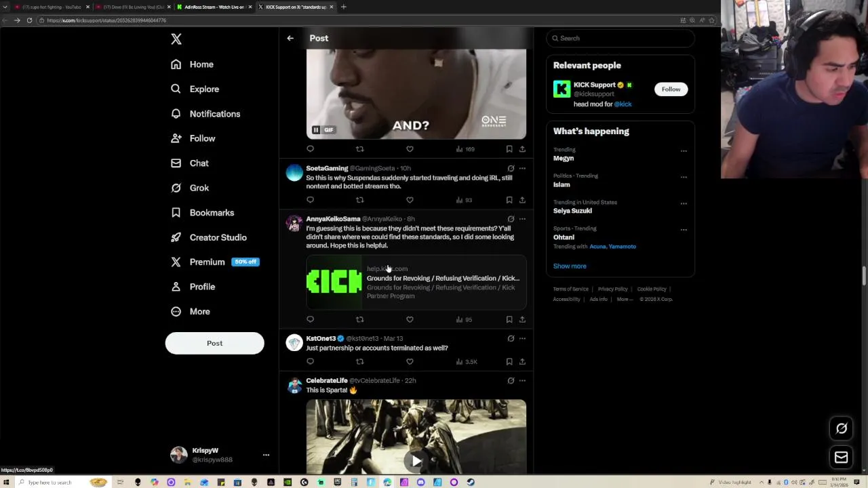Reply to AnnyaKeikoSama's post
This screenshot has width=868, height=488.
point(311,319)
